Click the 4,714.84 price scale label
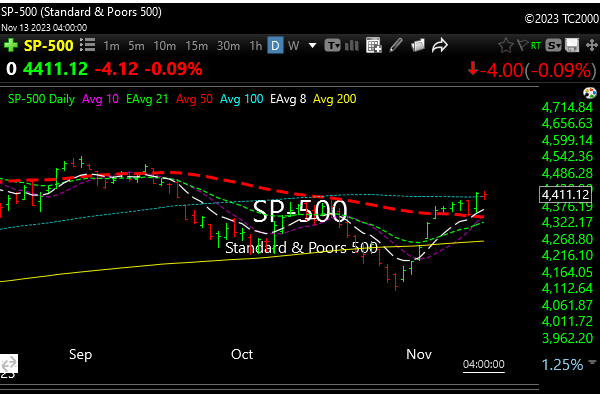The width and height of the screenshot is (600, 394). tap(567, 107)
